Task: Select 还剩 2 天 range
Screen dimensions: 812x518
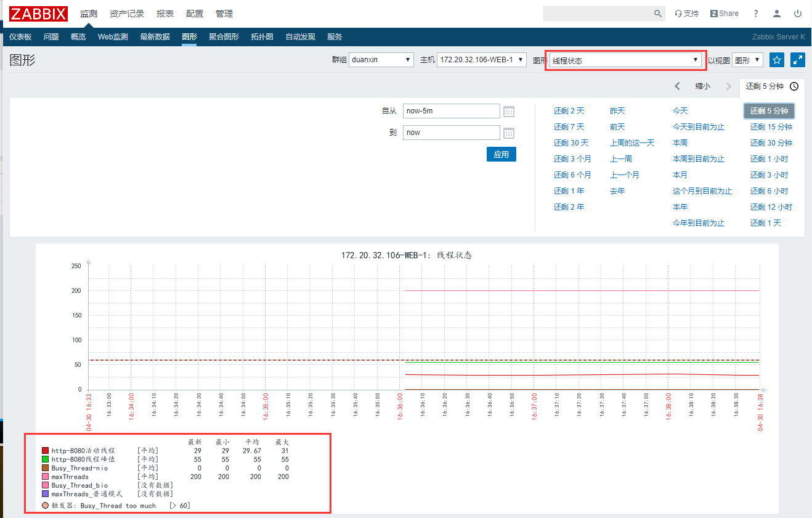Action: point(568,111)
